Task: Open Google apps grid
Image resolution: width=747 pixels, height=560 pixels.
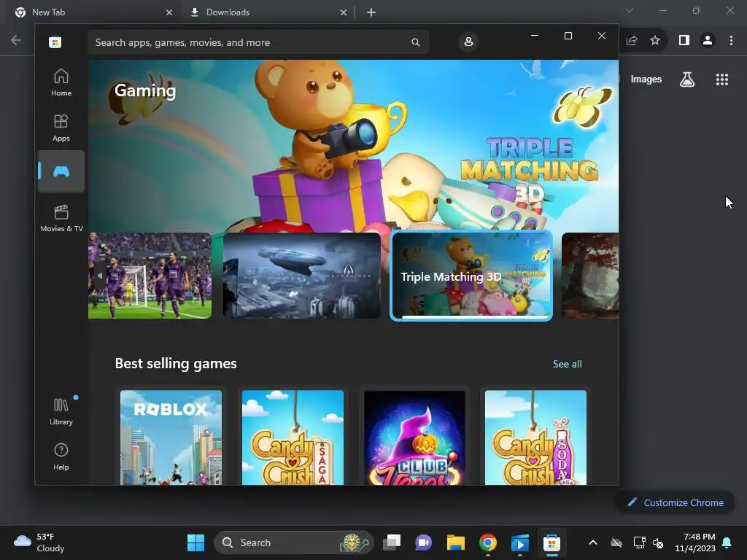Action: coord(722,79)
